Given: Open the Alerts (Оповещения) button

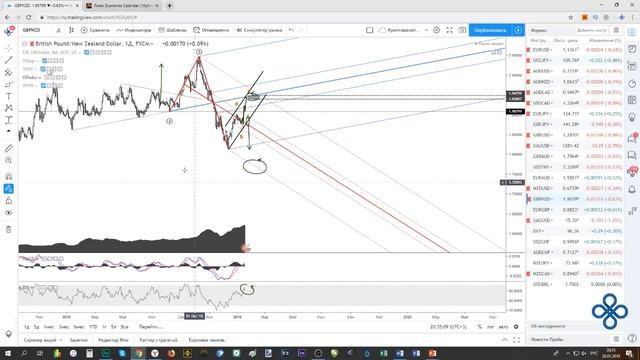Looking at the screenshot, I should 211,30.
